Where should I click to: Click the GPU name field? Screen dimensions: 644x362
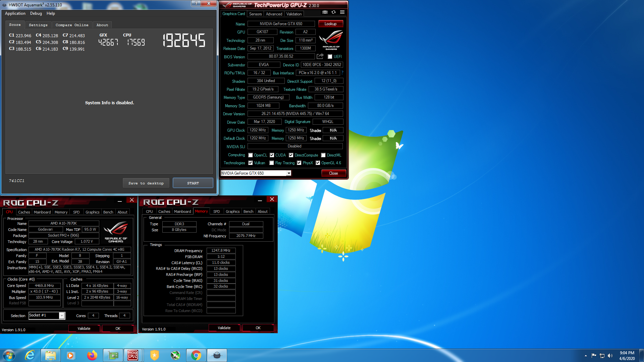click(281, 24)
